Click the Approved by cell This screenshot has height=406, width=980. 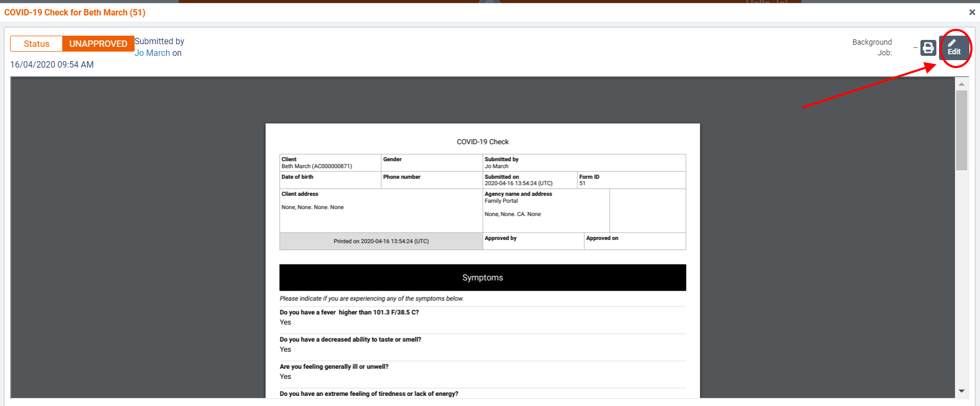(533, 241)
